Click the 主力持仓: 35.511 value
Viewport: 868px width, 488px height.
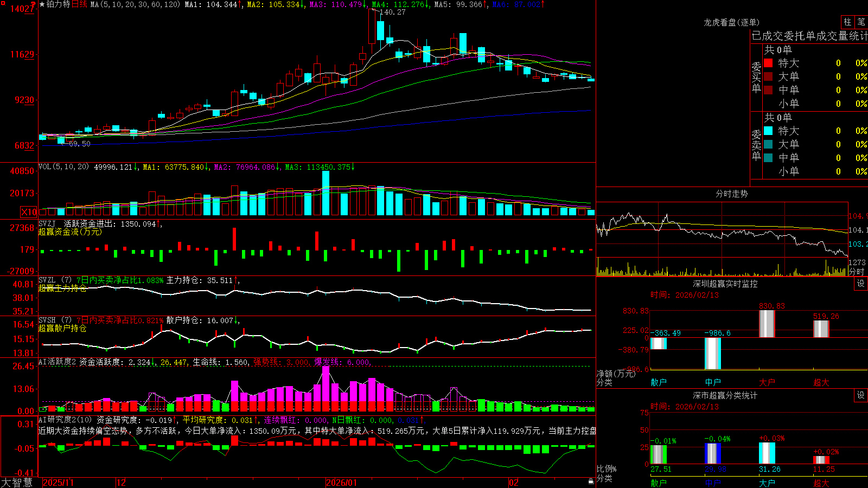pyautogui.click(x=200, y=280)
